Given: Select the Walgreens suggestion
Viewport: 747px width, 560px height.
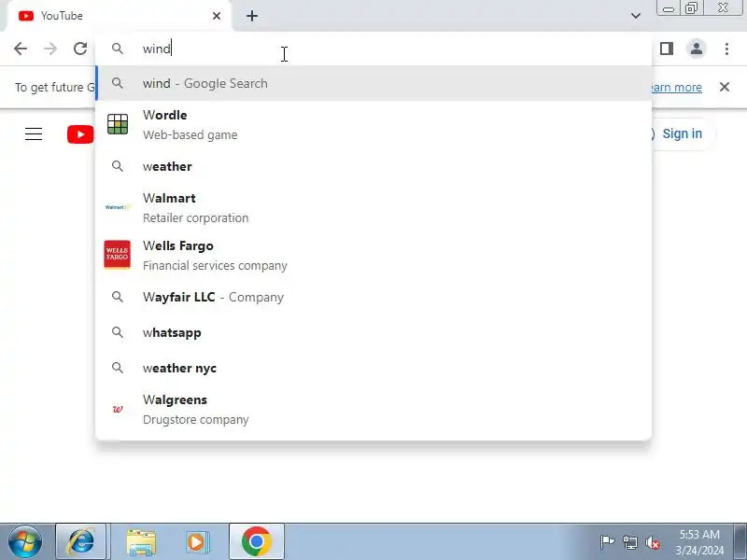Looking at the screenshot, I should point(373,409).
